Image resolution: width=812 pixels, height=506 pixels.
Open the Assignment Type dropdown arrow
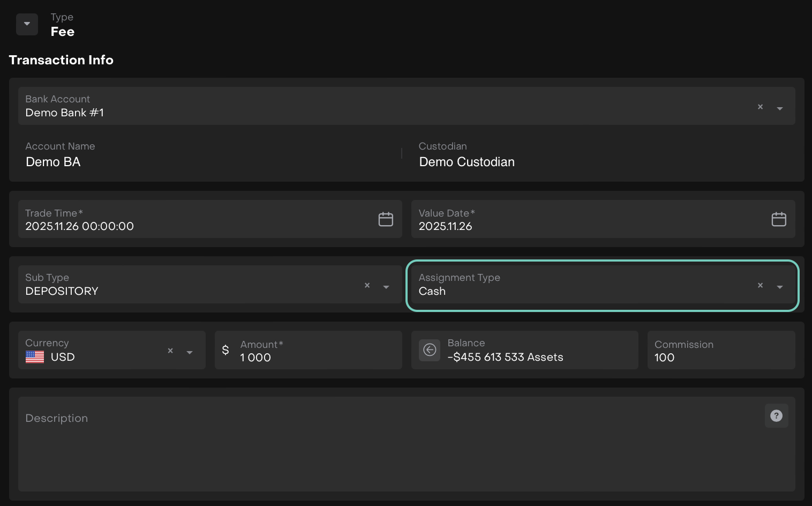[780, 287]
